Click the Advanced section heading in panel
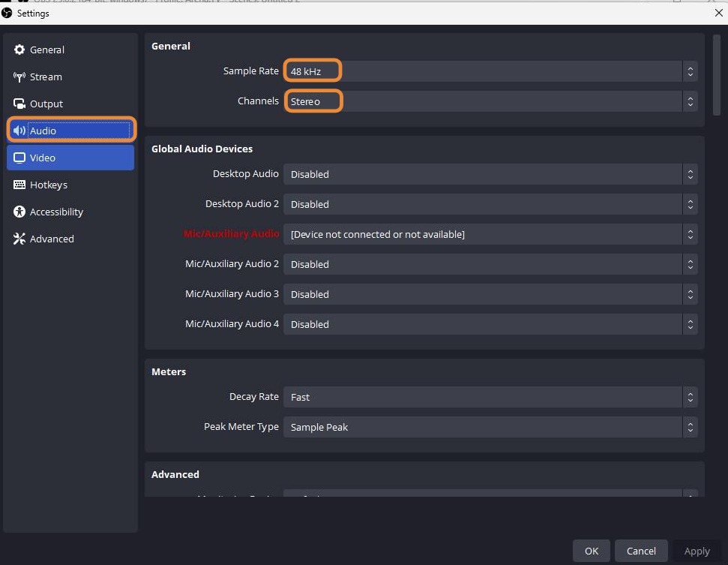Image resolution: width=728 pixels, height=565 pixels. [x=175, y=474]
